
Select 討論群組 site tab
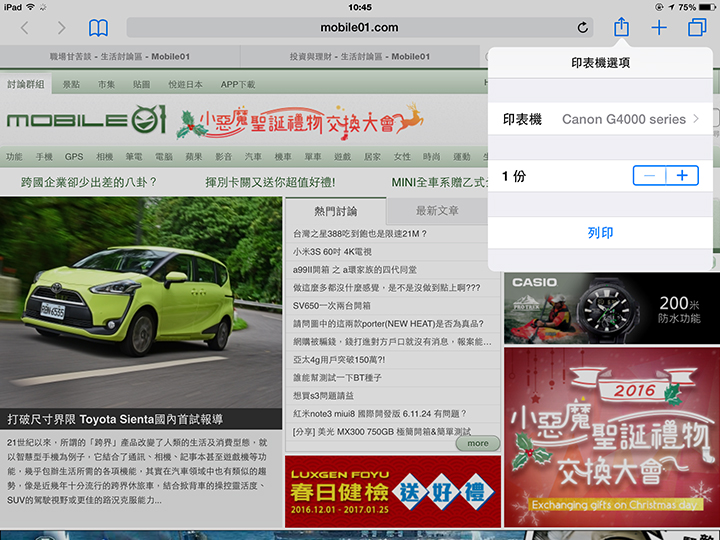pyautogui.click(x=26, y=84)
